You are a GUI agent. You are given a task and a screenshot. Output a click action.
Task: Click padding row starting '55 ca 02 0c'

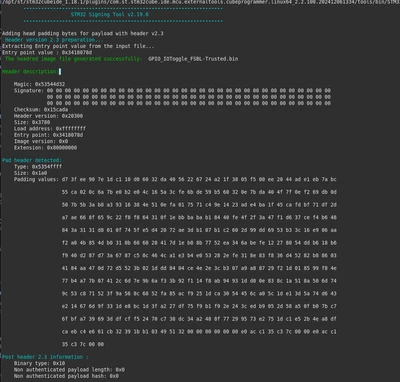pos(199,192)
